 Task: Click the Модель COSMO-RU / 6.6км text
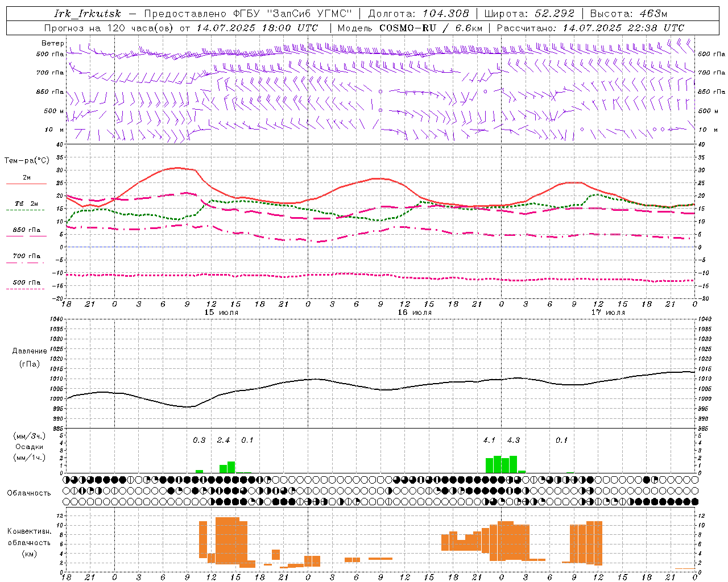tap(410, 28)
